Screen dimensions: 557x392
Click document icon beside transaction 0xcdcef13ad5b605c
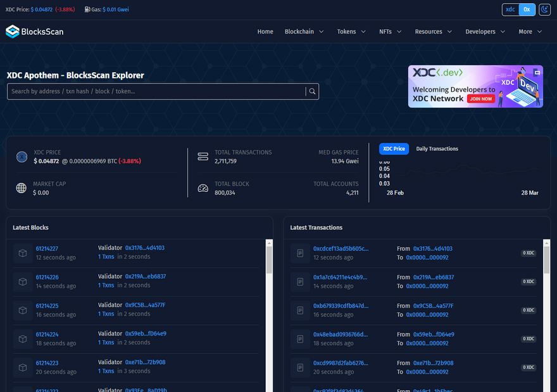pyautogui.click(x=300, y=253)
